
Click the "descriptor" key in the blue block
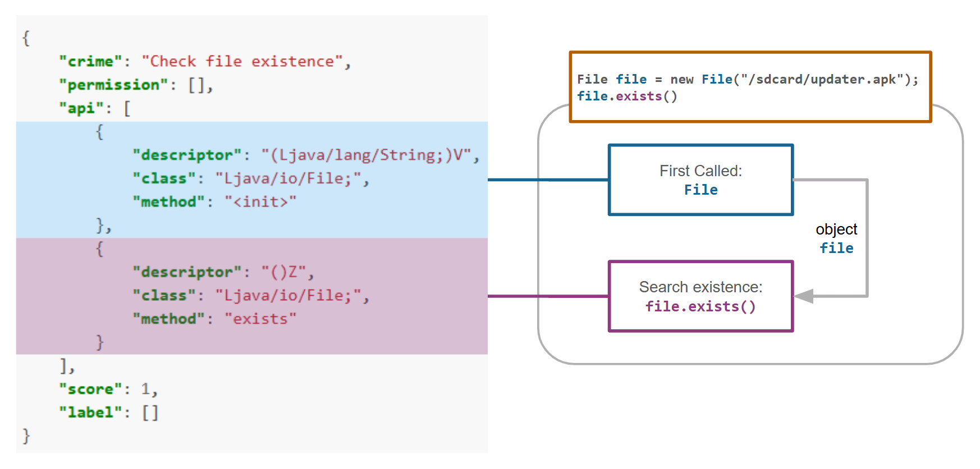click(187, 155)
